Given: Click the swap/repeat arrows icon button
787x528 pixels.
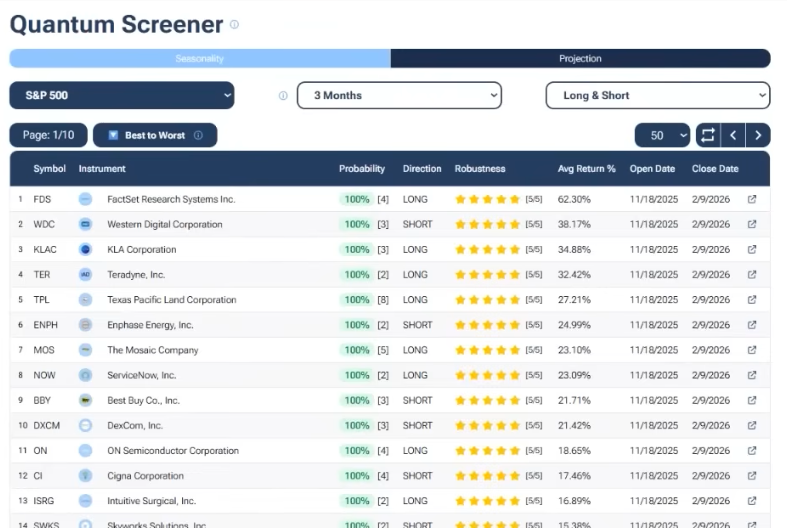Looking at the screenshot, I should tap(707, 135).
